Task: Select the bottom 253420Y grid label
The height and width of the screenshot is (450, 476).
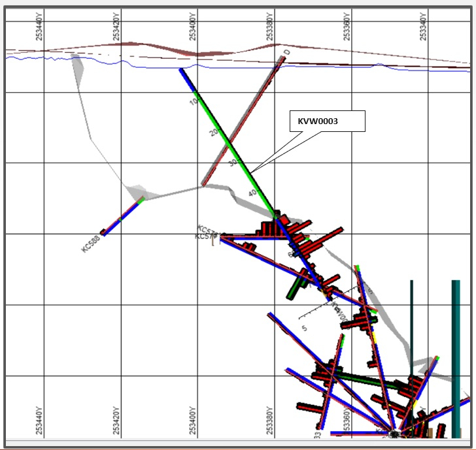Action: coord(117,419)
